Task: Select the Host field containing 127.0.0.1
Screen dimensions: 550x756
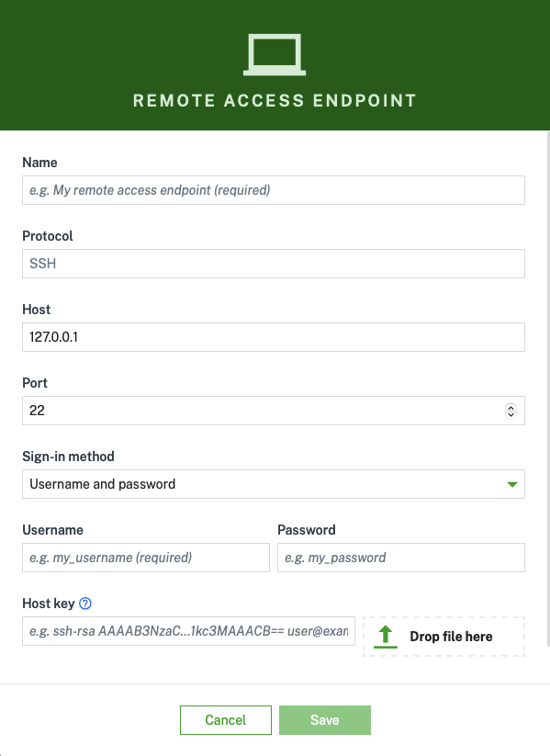Action: tap(273, 337)
